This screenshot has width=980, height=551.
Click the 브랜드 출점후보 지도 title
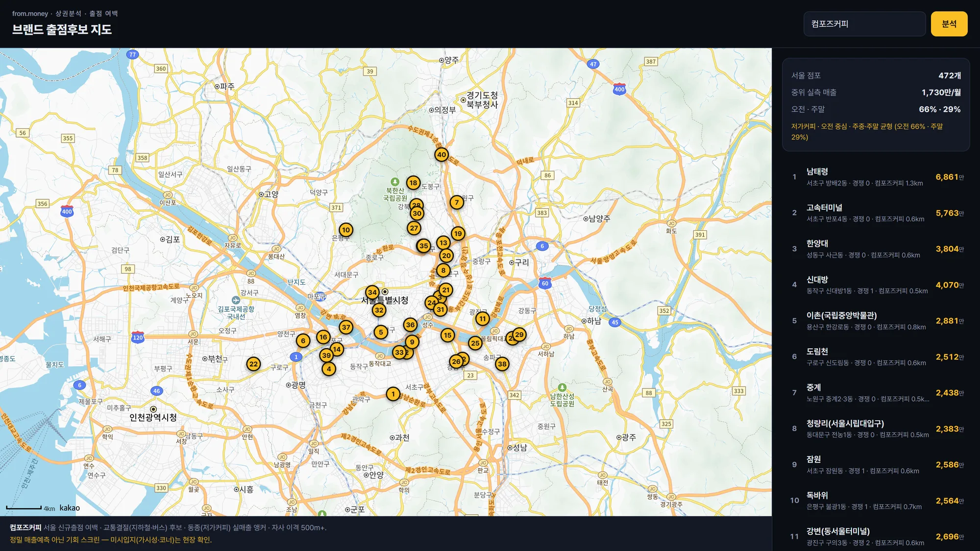point(62,30)
